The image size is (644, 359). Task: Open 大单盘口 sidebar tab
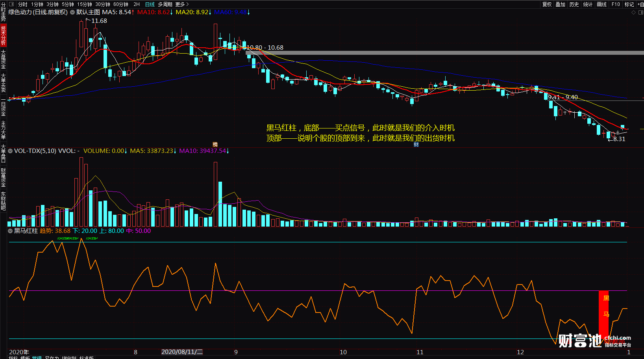tap(3, 154)
